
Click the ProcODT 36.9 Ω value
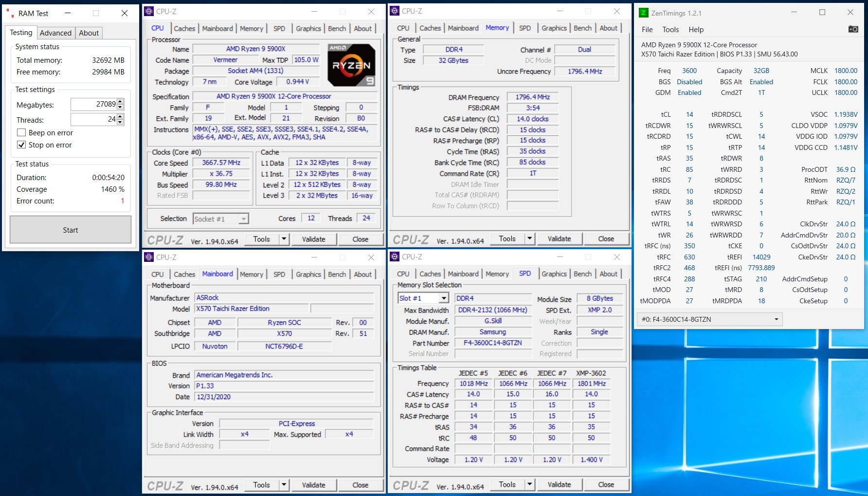pos(846,169)
